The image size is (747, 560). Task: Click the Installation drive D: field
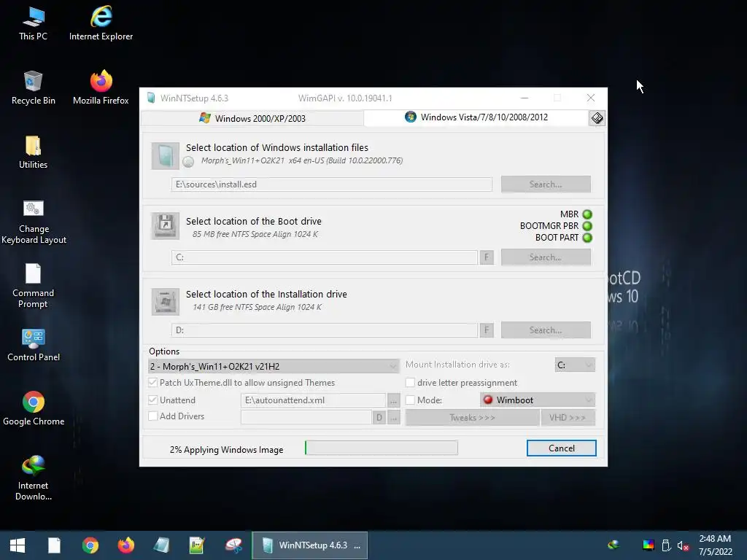pyautogui.click(x=325, y=330)
